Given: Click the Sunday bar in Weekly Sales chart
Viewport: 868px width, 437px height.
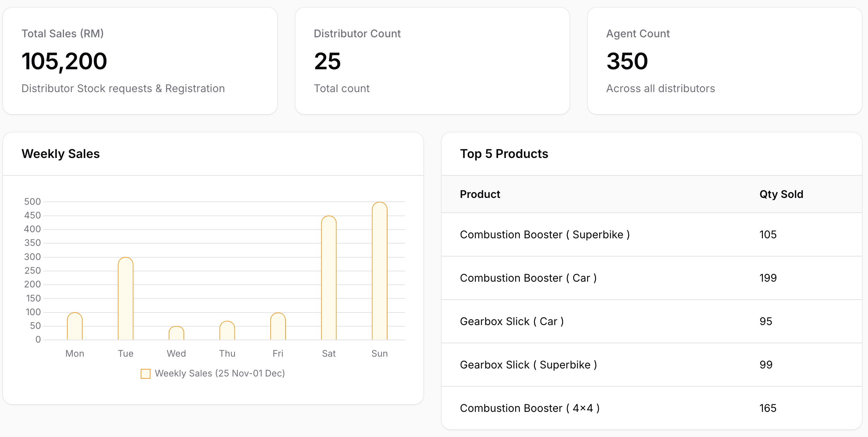Looking at the screenshot, I should coord(379,271).
